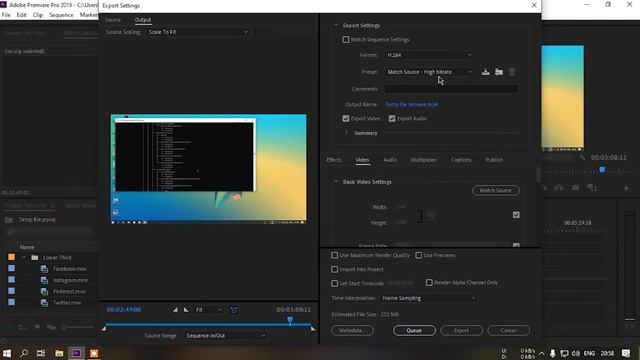Save the current export preset
Image resolution: width=640 pixels, height=360 pixels.
pyautogui.click(x=485, y=72)
